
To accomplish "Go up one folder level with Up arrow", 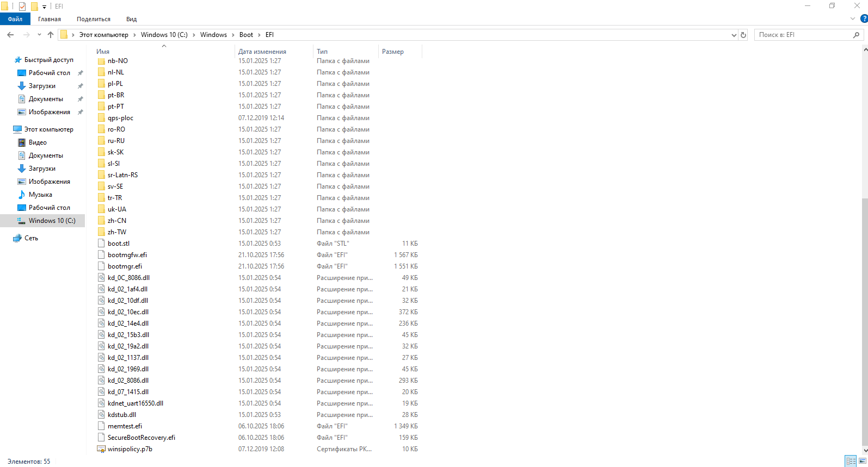I will tap(51, 35).
